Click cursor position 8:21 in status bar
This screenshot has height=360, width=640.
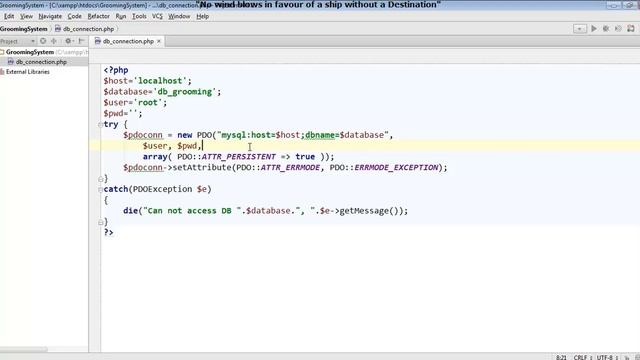561,357
